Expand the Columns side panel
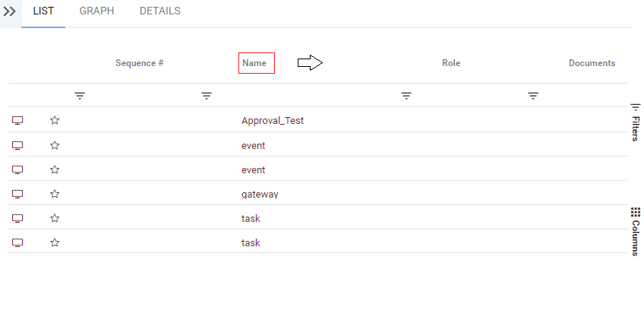 pyautogui.click(x=636, y=237)
